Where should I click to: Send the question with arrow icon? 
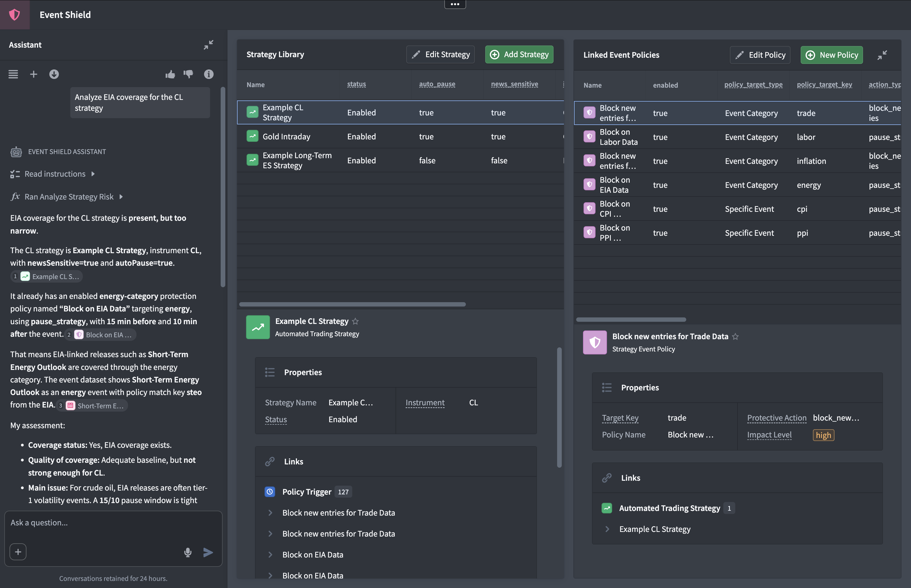point(208,552)
